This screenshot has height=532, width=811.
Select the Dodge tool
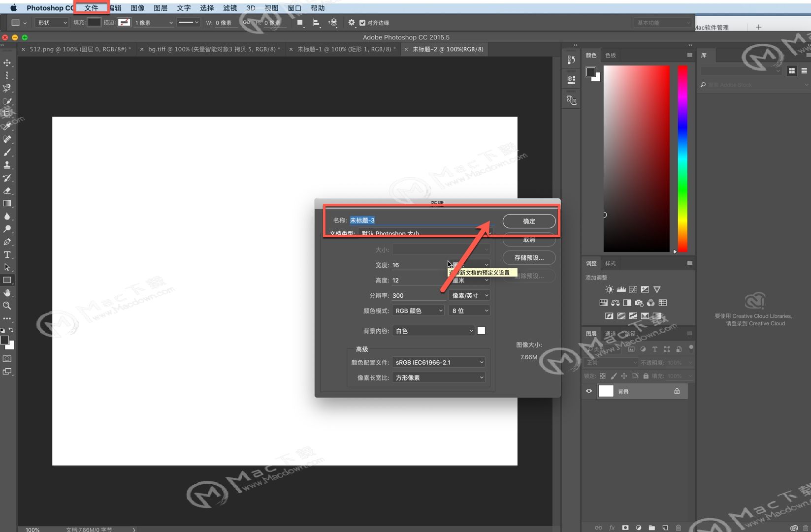7,229
